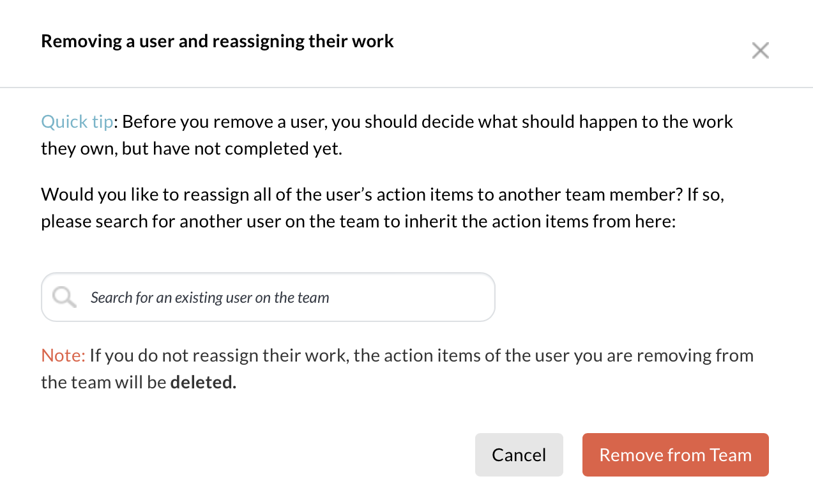Click the magnifying glass search icon
The image size is (813, 504).
[65, 297]
